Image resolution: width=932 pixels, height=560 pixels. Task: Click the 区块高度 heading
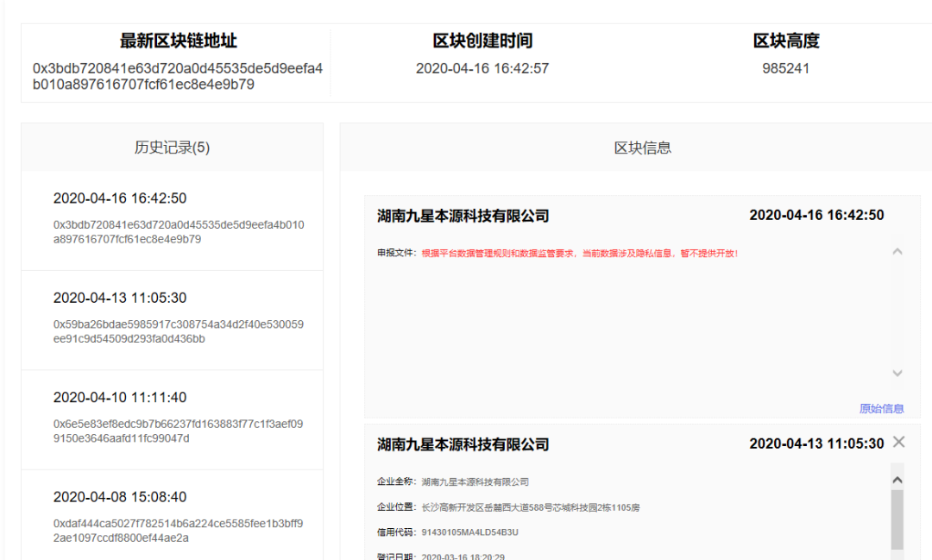(786, 41)
